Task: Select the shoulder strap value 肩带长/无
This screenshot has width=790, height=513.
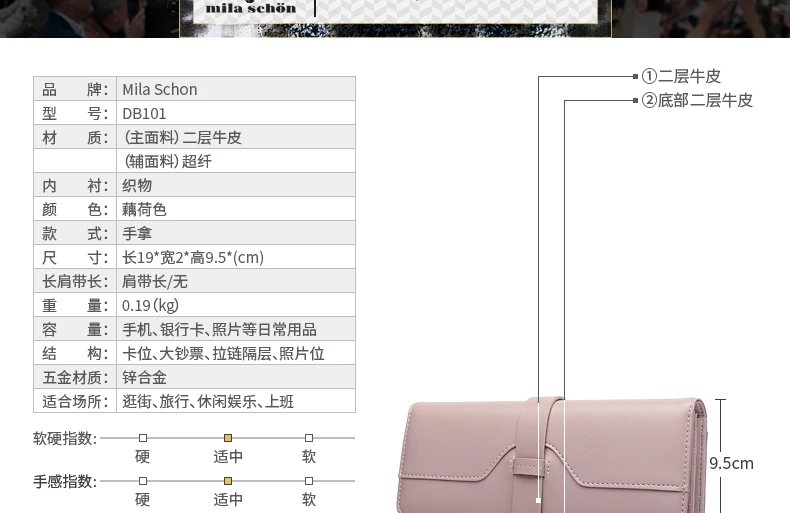Action: click(155, 281)
